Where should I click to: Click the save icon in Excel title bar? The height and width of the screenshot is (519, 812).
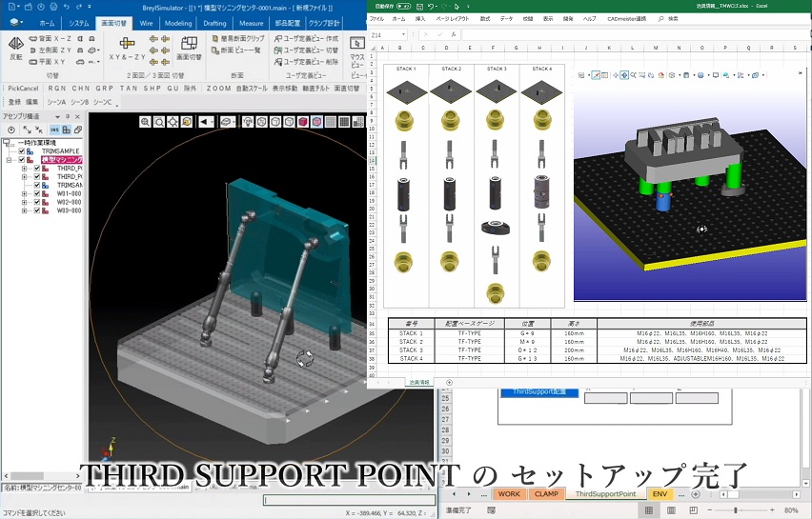click(x=417, y=5)
